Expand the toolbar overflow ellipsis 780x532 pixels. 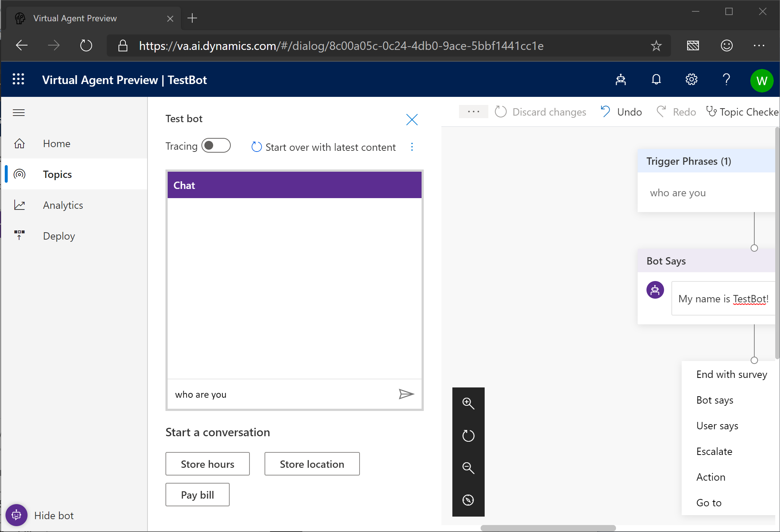tap(473, 112)
